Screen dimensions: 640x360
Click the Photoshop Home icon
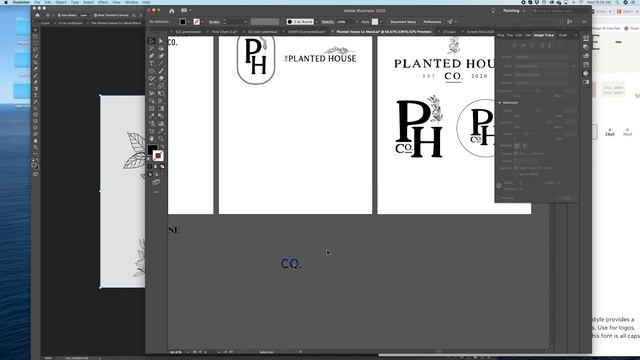tap(38, 15)
